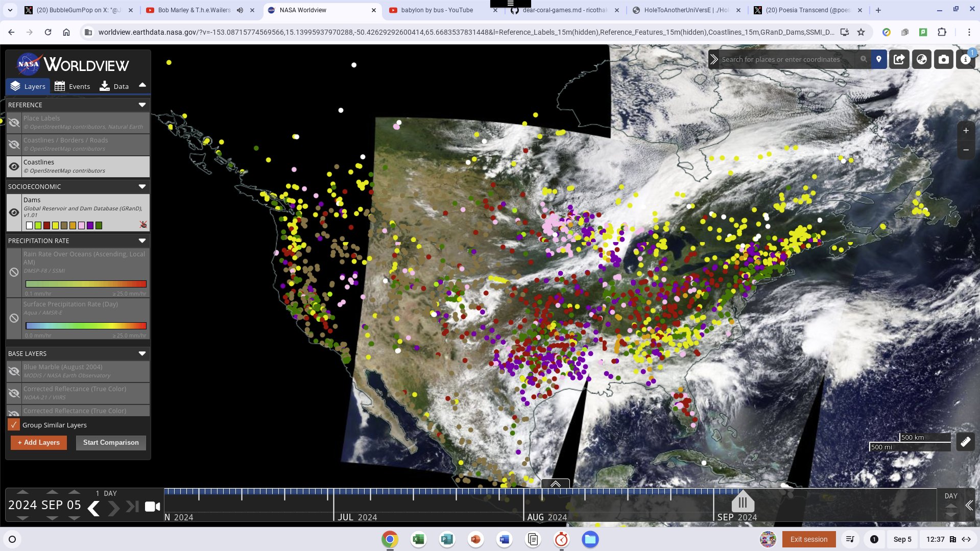Open the Chrome tab search dropdown

pyautogui.click(x=10, y=10)
